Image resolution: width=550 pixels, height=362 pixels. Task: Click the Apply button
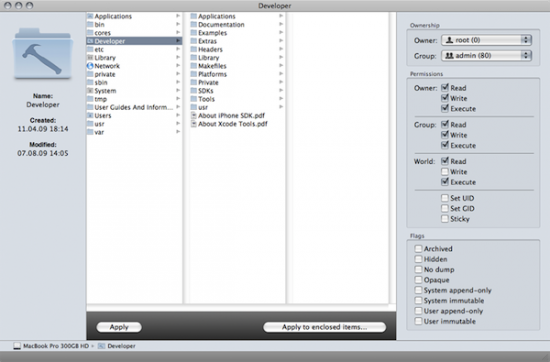coord(119,327)
